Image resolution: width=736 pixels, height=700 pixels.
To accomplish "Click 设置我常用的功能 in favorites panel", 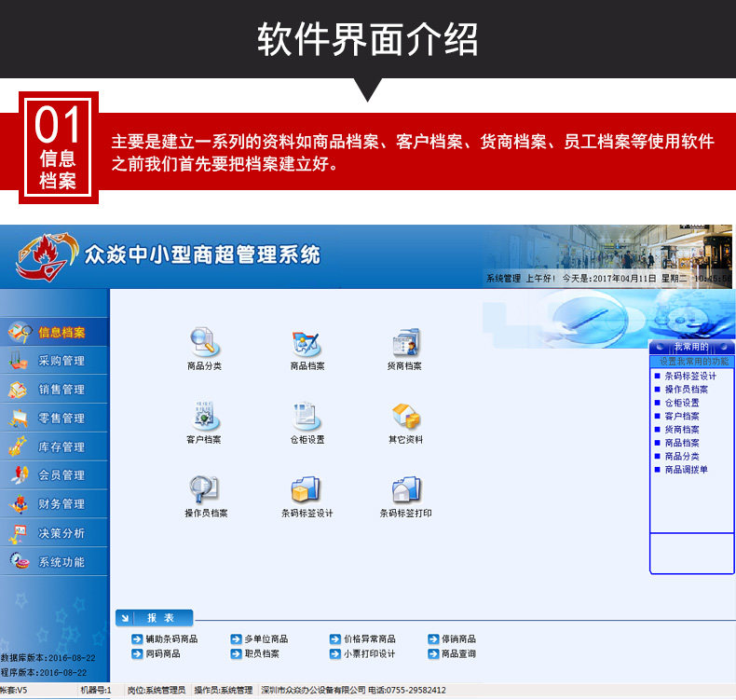I will point(694,362).
